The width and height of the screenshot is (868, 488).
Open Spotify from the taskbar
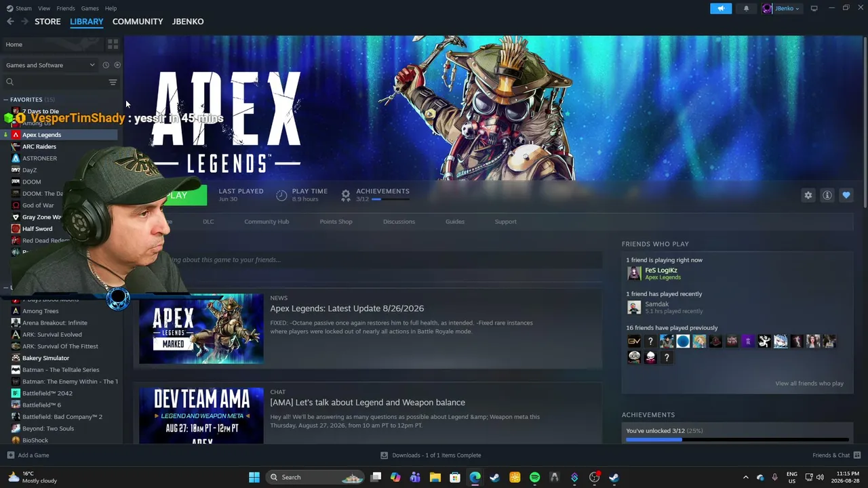click(534, 477)
